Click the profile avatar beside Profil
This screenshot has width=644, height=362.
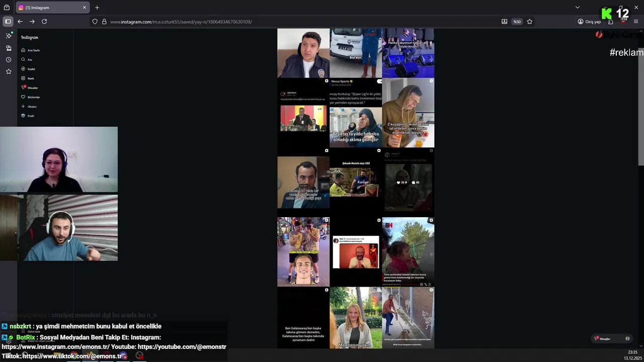(23, 116)
